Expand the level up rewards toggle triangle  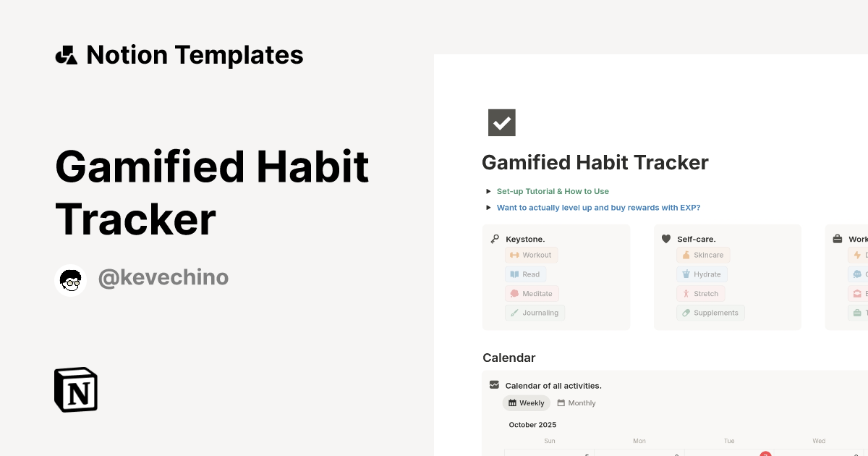(488, 207)
